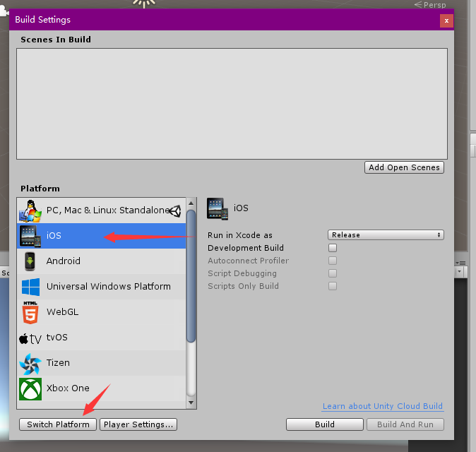
Task: Open Player Settings
Action: 138,424
